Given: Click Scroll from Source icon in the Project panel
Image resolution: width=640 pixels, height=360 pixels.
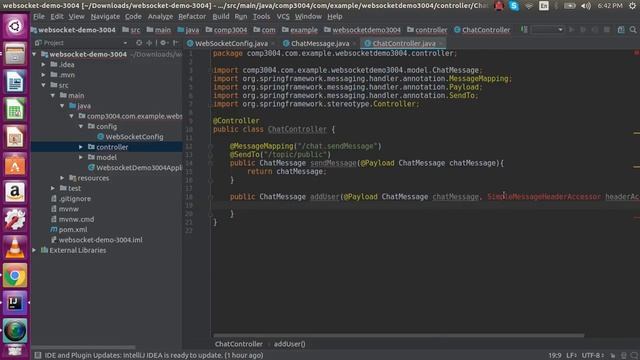Looking at the screenshot, I should pos(139,42).
